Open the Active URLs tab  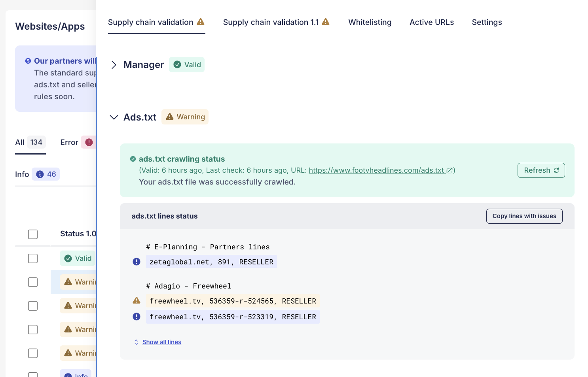(x=431, y=23)
